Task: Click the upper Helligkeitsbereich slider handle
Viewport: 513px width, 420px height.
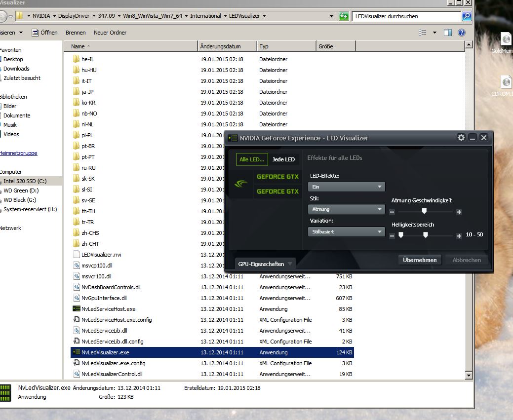Action: pos(425,235)
